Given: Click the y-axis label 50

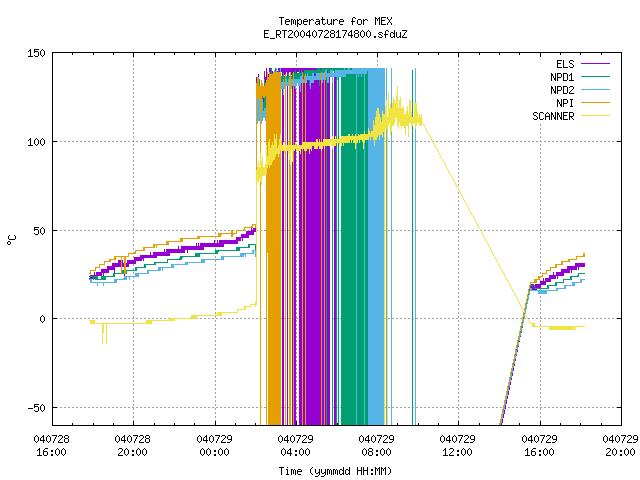Looking at the screenshot, I should pos(39,231).
